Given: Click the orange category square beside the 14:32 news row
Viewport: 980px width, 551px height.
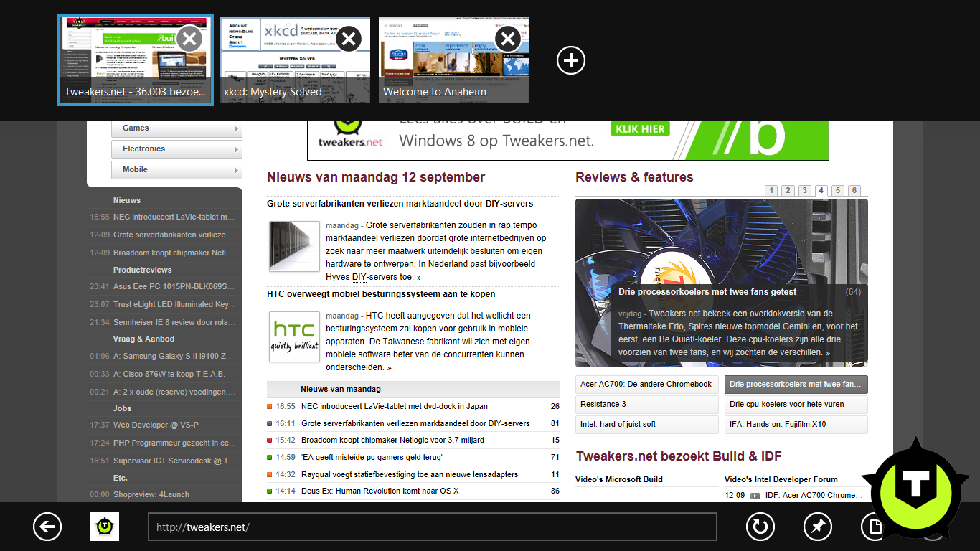Looking at the screenshot, I should [270, 474].
